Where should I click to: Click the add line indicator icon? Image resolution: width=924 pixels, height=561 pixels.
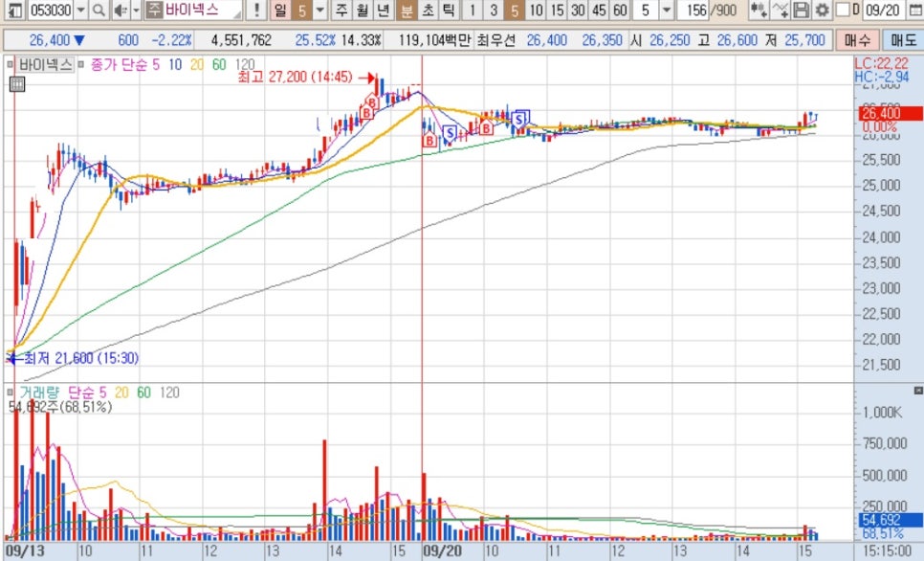(781, 10)
